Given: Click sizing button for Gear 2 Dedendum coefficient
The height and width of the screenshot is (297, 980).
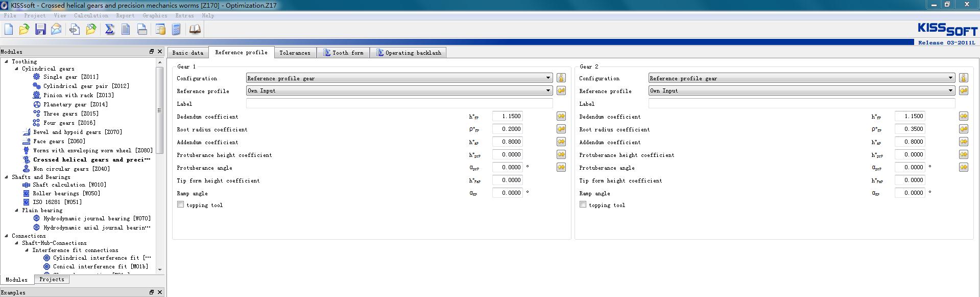Looking at the screenshot, I should (963, 116).
